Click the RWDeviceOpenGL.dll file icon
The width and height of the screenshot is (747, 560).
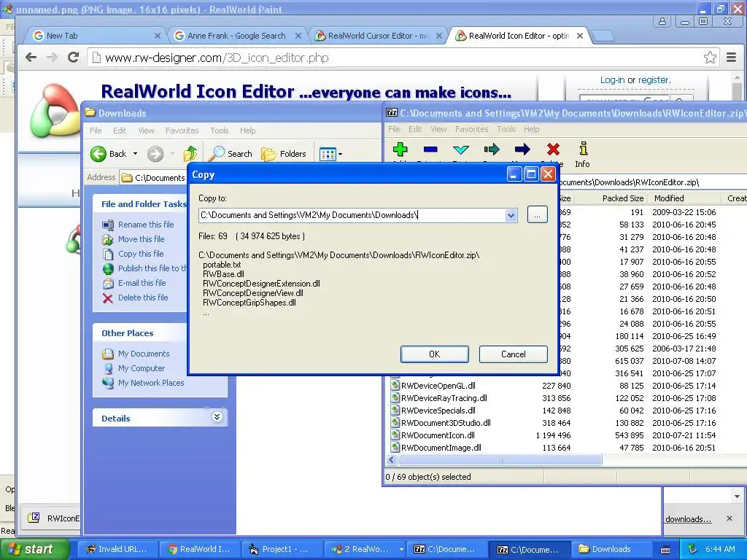tap(395, 385)
